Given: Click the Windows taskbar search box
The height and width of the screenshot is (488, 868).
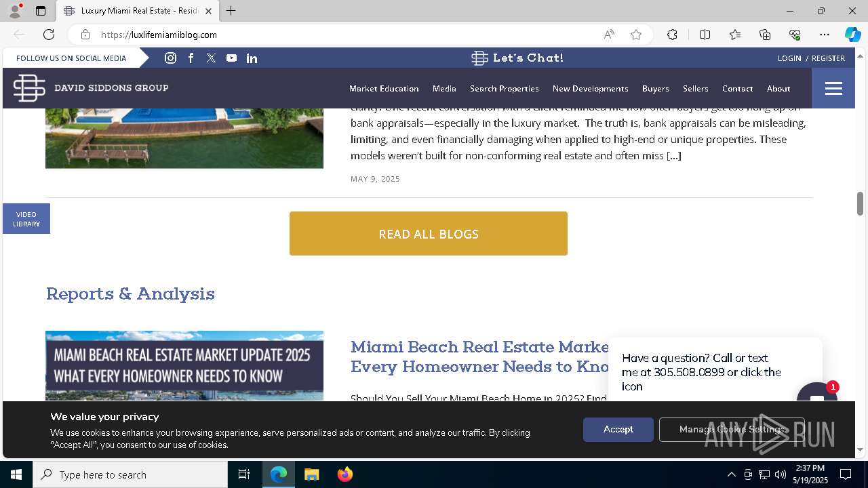Looking at the screenshot, I should tap(130, 474).
